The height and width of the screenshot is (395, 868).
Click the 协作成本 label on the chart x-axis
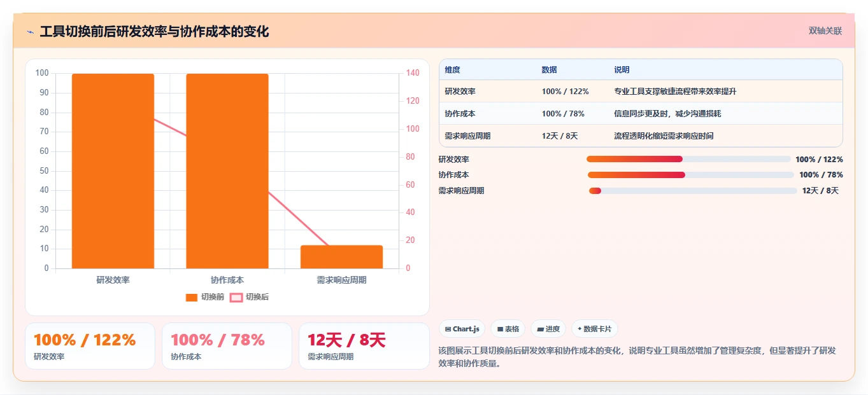pyautogui.click(x=227, y=280)
